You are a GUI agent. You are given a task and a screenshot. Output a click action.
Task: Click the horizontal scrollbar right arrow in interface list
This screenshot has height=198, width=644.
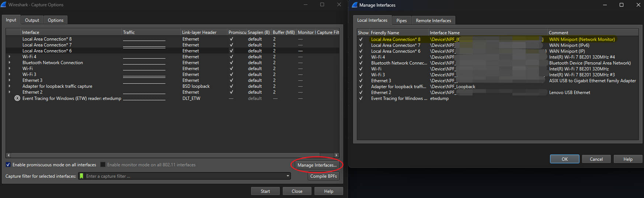(336, 155)
